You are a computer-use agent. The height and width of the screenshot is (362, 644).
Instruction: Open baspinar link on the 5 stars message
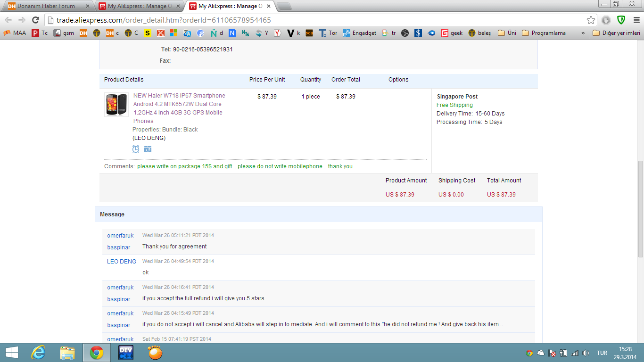(x=119, y=299)
